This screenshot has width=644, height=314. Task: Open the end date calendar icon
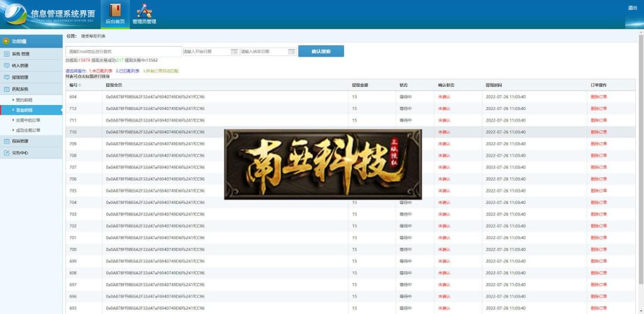pyautogui.click(x=292, y=52)
